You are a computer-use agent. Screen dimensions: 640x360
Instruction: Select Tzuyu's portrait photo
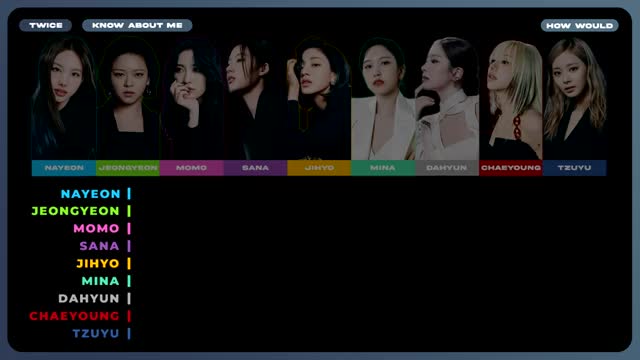[575, 98]
